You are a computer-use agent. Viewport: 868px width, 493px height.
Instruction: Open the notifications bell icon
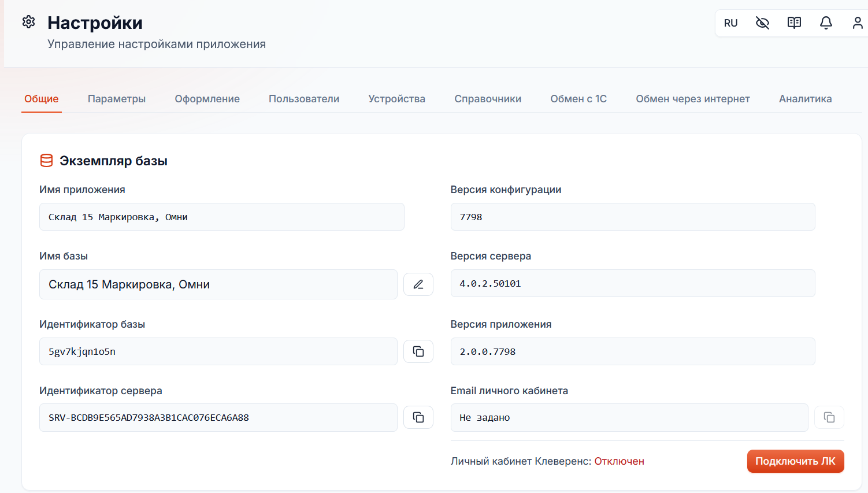point(826,23)
